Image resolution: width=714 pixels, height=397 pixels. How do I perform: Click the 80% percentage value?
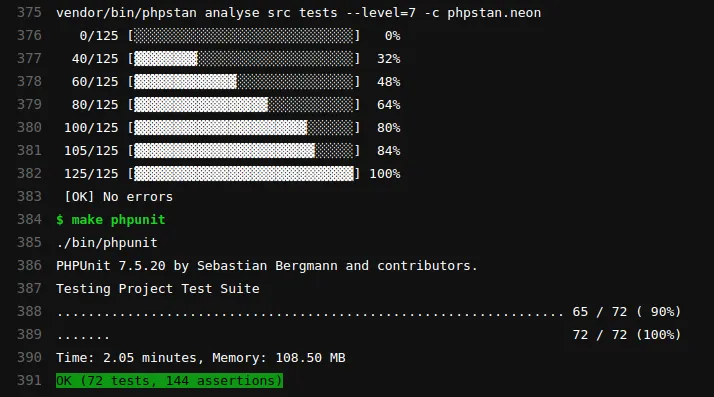coord(388,127)
